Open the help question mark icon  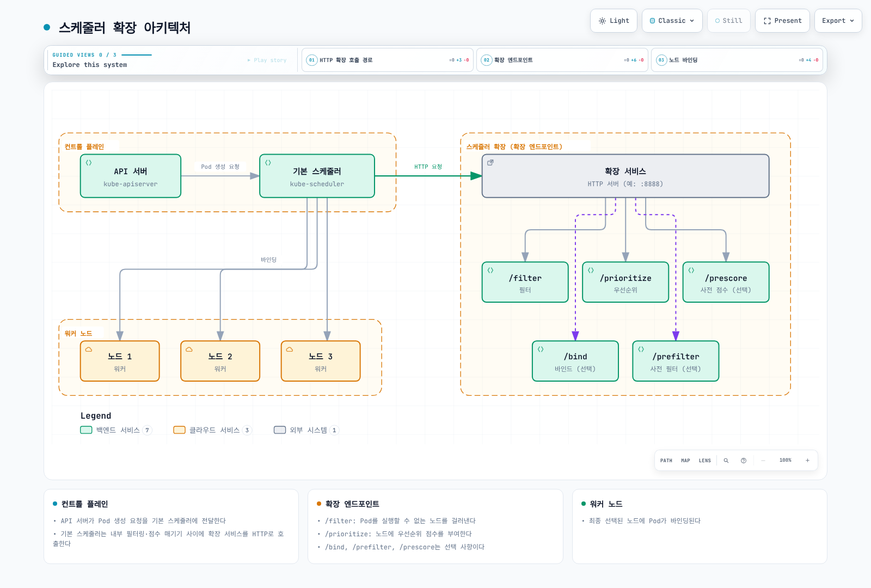click(x=744, y=461)
